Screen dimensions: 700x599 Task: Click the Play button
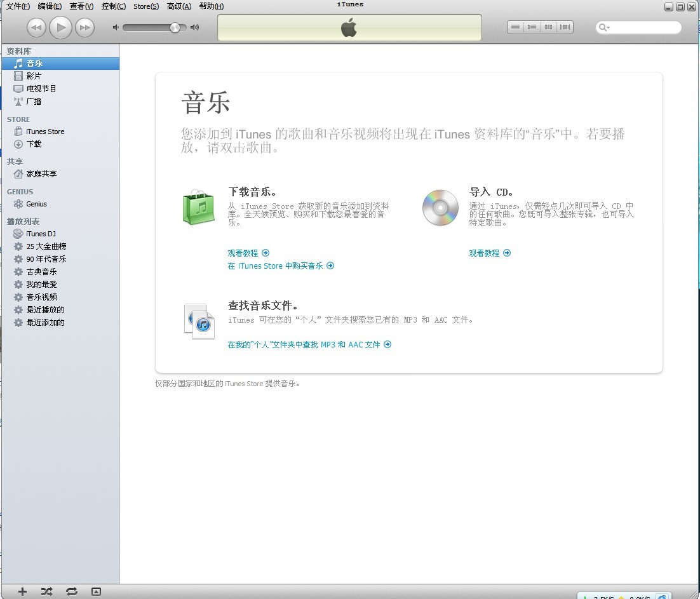pos(61,28)
